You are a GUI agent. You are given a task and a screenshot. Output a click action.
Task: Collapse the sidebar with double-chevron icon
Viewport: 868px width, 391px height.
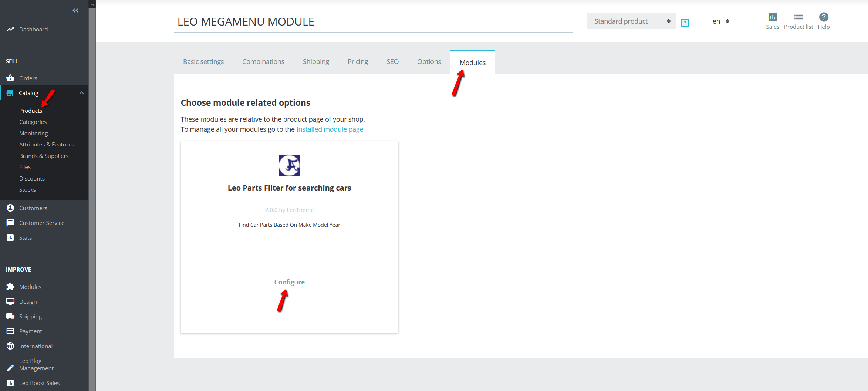coord(75,10)
